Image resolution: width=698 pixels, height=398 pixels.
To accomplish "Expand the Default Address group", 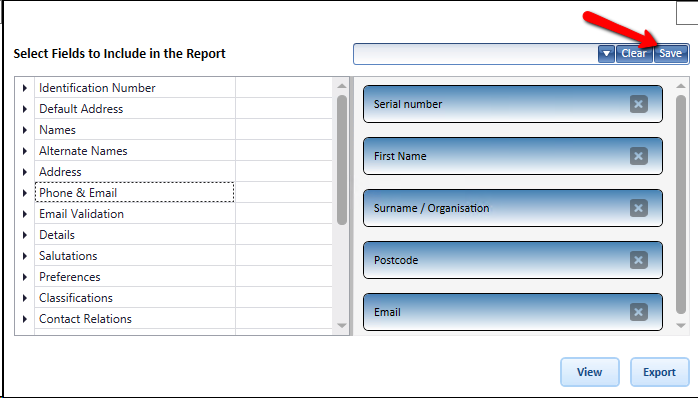I will click(x=25, y=109).
